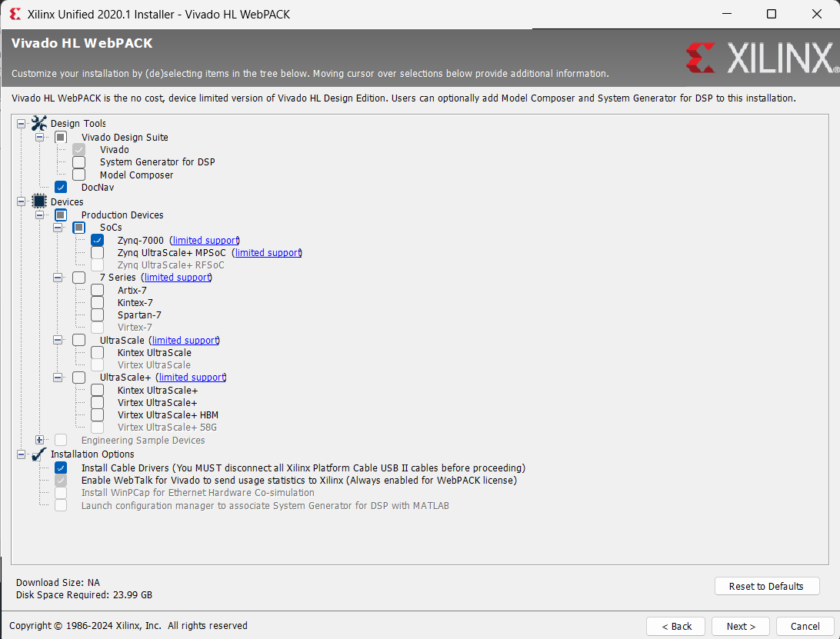840x639 pixels.
Task: Collapse the UltraScale node
Action: click(x=58, y=340)
